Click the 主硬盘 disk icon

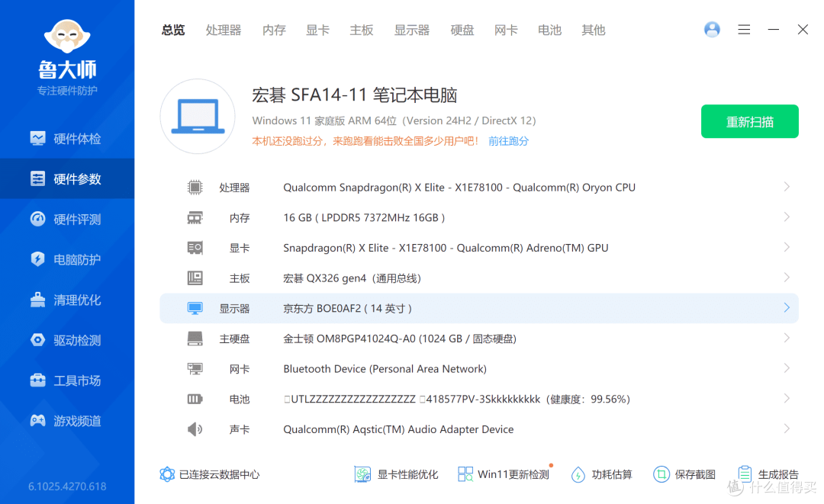tap(195, 339)
